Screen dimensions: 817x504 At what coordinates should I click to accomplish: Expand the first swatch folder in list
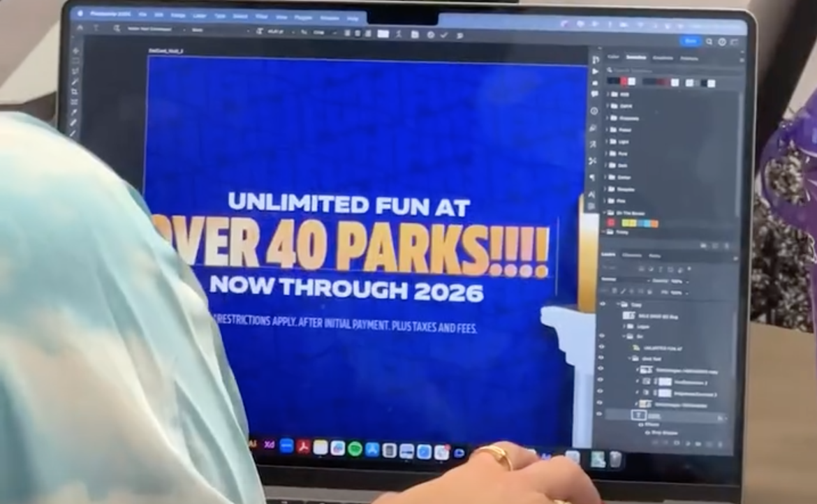point(607,94)
